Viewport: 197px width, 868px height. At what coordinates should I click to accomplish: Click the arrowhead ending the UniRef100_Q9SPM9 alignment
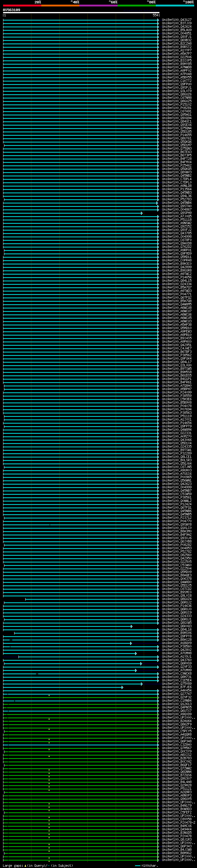[x=142, y=213]
